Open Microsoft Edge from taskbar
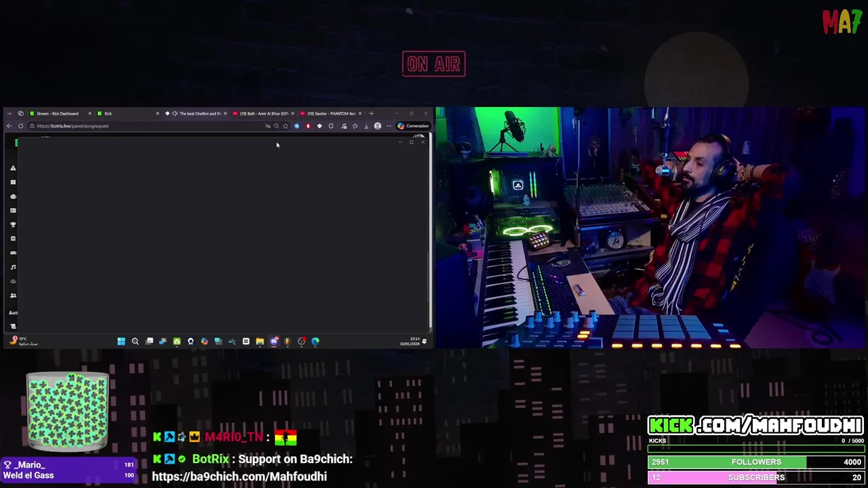This screenshot has height=488, width=868. (x=315, y=342)
